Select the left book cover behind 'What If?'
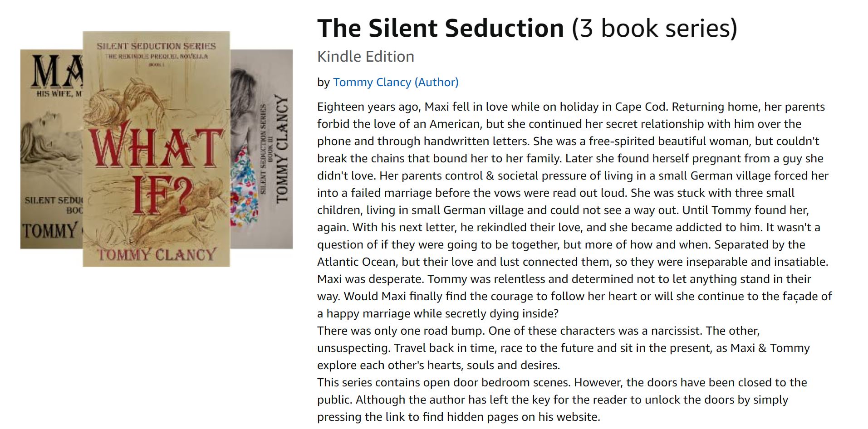868x429 pixels. (x=51, y=150)
